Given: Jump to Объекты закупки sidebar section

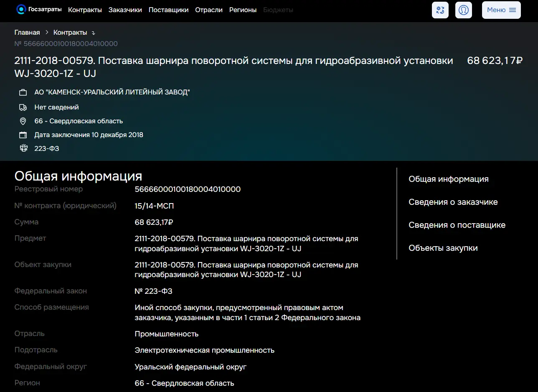Looking at the screenshot, I should pyautogui.click(x=443, y=248).
